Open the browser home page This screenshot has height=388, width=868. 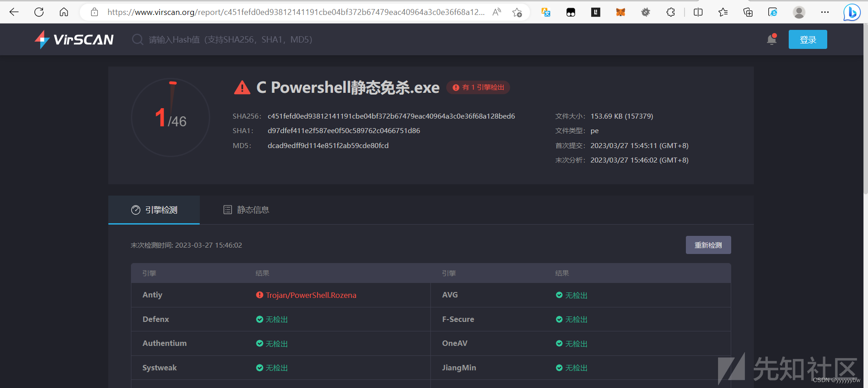click(x=64, y=12)
